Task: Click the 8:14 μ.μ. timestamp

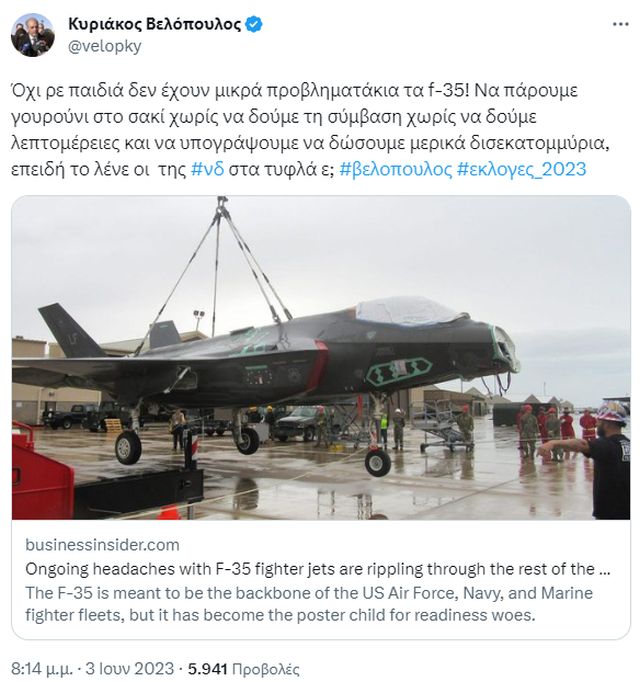Action: point(42,669)
